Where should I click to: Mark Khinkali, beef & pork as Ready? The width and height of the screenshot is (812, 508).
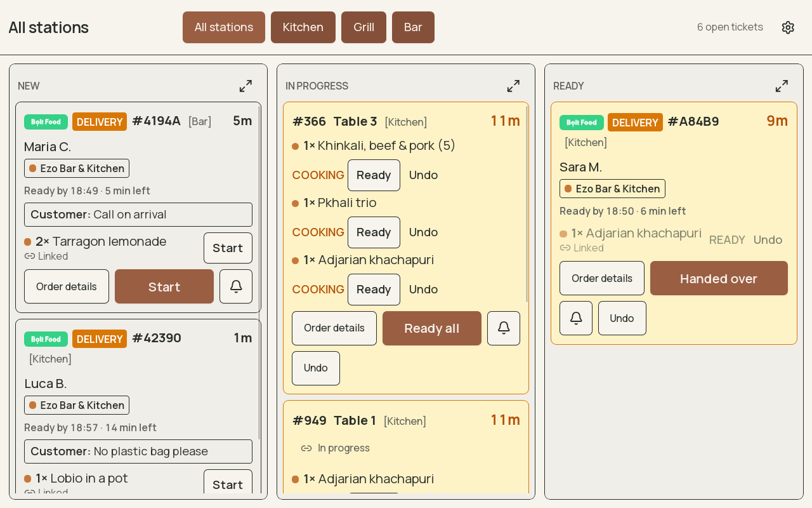[x=374, y=175]
